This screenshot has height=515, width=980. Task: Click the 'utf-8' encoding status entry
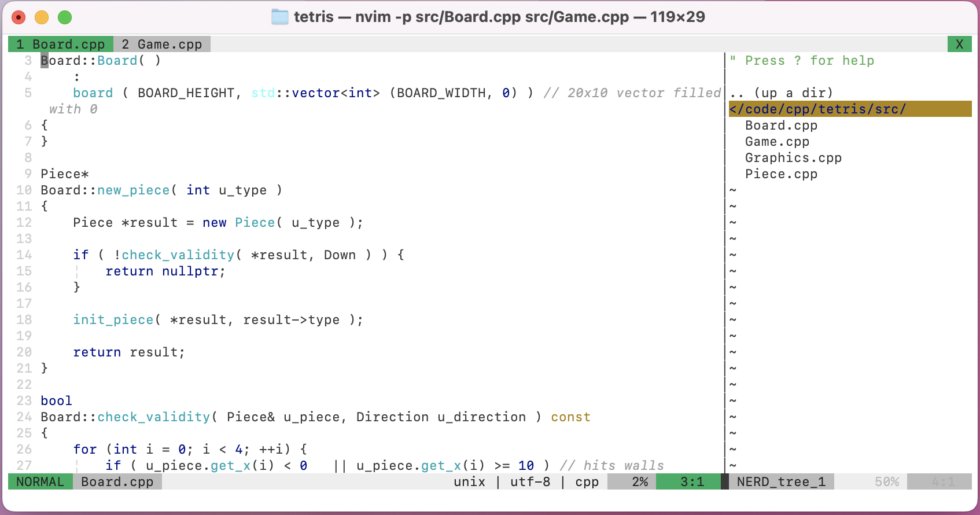(x=530, y=482)
